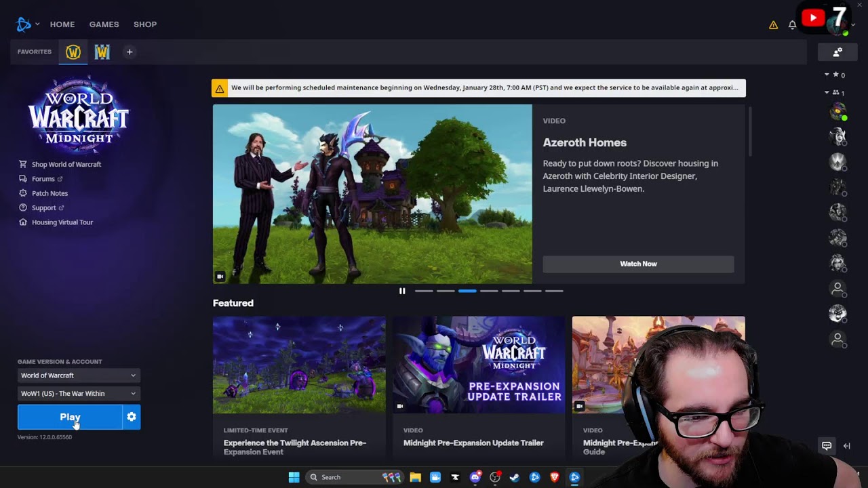Open the chat bubble icon
Viewport: 868px width, 488px height.
tap(827, 446)
